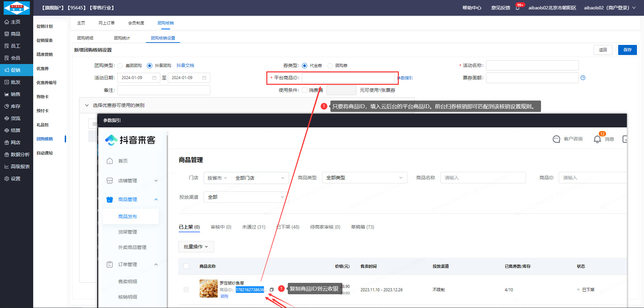Collapse 商品管理 chevron in 抖音来客
This screenshot has width=644, height=308.
[156, 199]
